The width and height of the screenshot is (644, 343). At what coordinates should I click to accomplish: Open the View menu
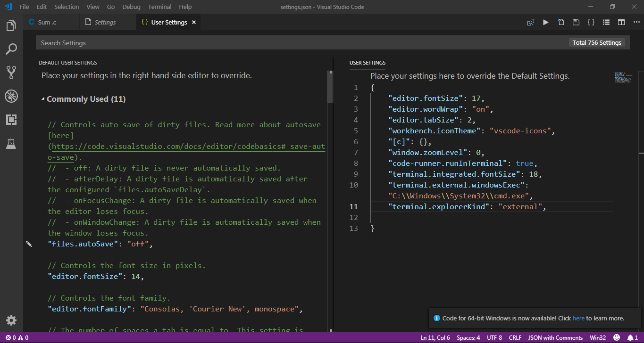(x=93, y=7)
